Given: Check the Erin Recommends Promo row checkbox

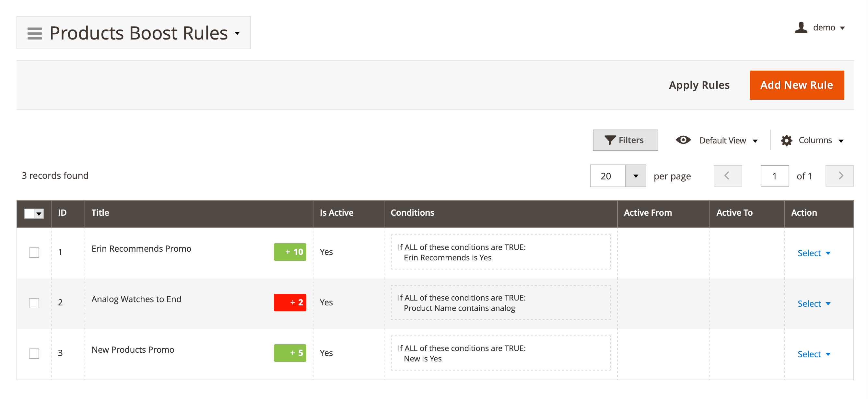Looking at the screenshot, I should pyautogui.click(x=34, y=252).
